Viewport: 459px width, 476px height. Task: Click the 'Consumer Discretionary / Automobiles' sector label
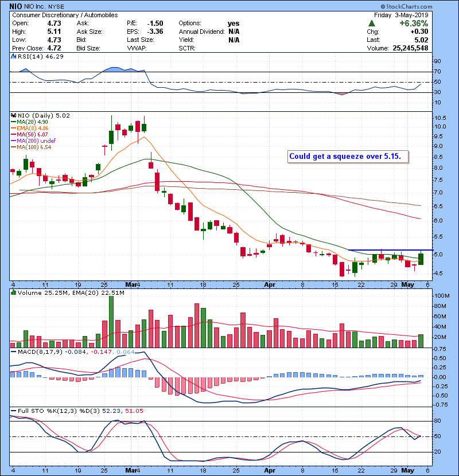point(65,15)
